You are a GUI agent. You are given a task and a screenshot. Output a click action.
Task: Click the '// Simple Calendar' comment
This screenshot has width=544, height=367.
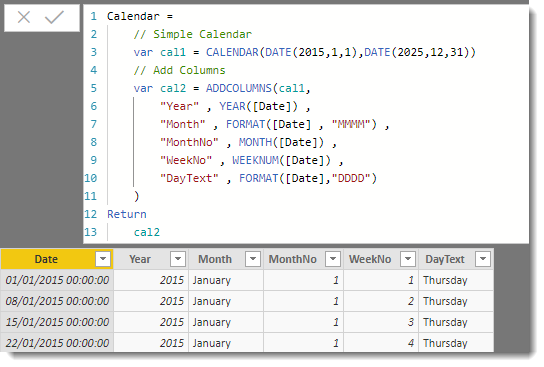pyautogui.click(x=193, y=34)
